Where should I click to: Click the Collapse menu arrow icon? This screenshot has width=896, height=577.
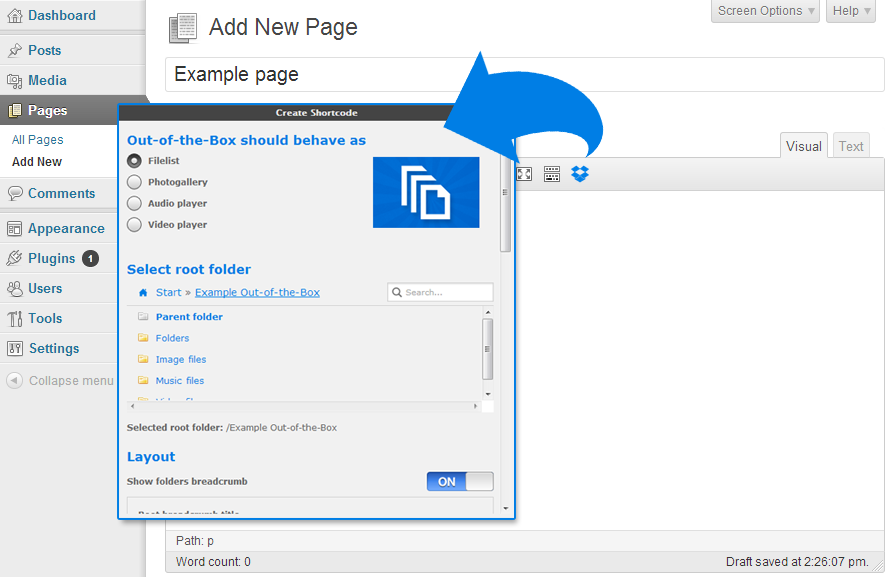pos(14,380)
